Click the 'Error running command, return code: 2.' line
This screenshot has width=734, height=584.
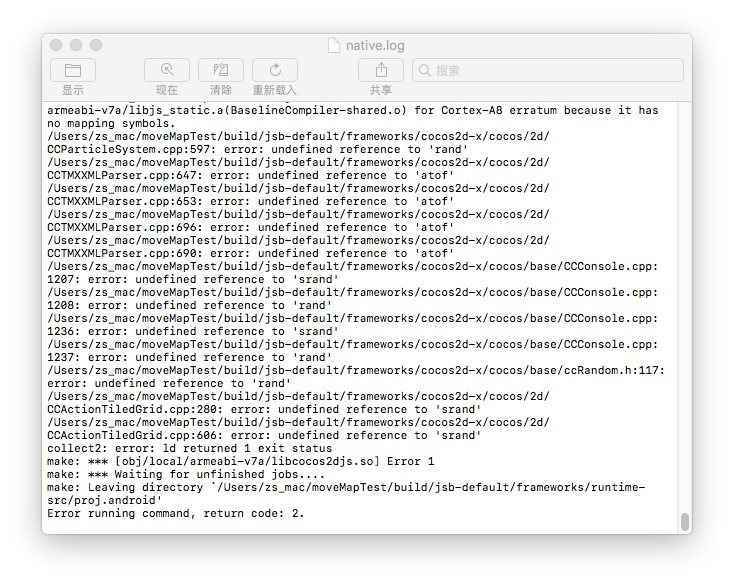click(176, 513)
